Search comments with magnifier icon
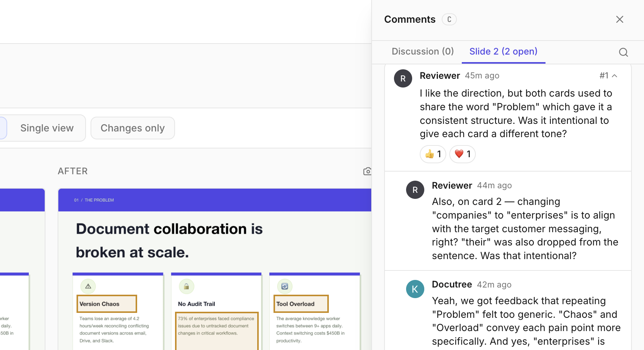Image resolution: width=644 pixels, height=350 pixels. [623, 52]
